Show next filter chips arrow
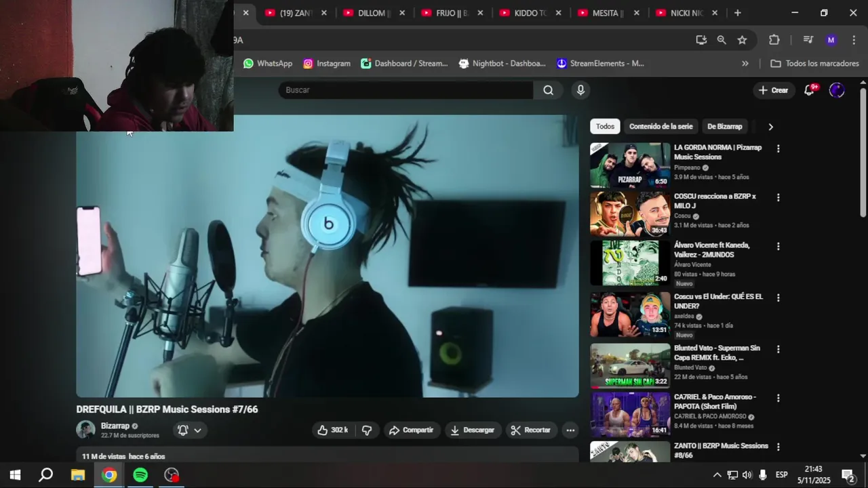The width and height of the screenshot is (868, 488). 770,127
